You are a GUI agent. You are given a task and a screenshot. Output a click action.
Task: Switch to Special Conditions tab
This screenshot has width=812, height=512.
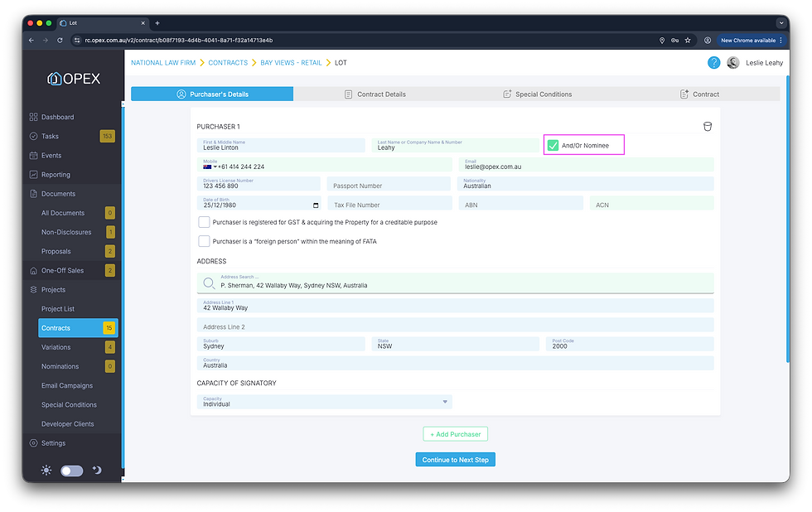[x=537, y=94]
